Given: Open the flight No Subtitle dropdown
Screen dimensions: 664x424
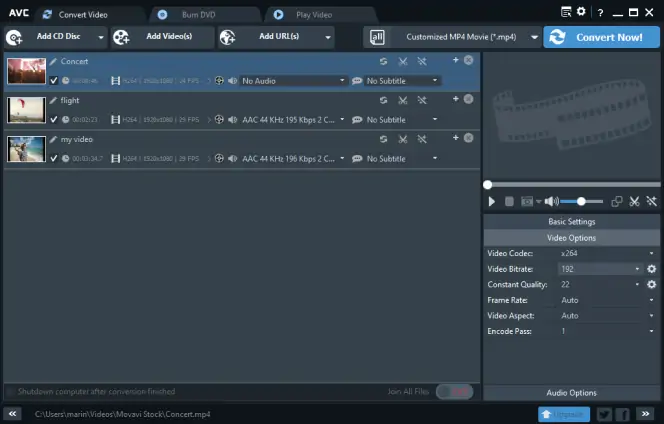Looking at the screenshot, I should point(402,120).
